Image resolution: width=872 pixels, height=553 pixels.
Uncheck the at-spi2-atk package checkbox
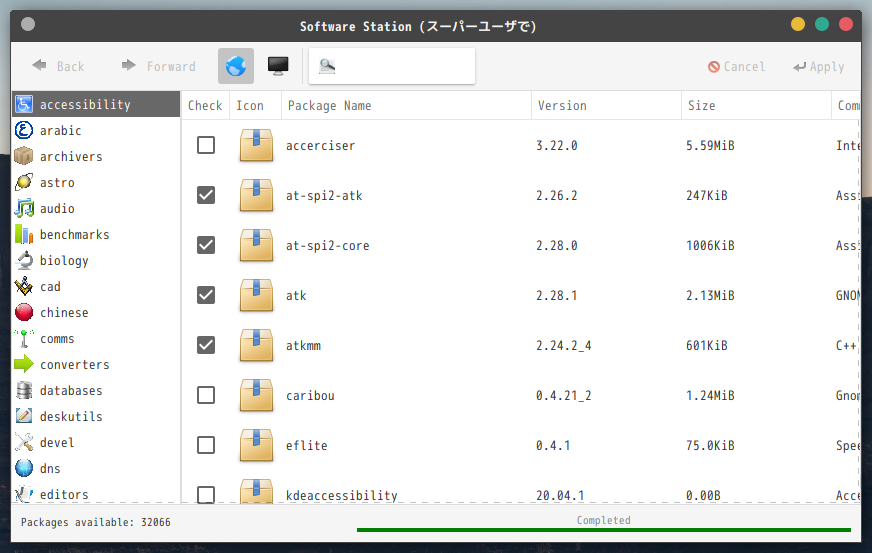click(206, 195)
